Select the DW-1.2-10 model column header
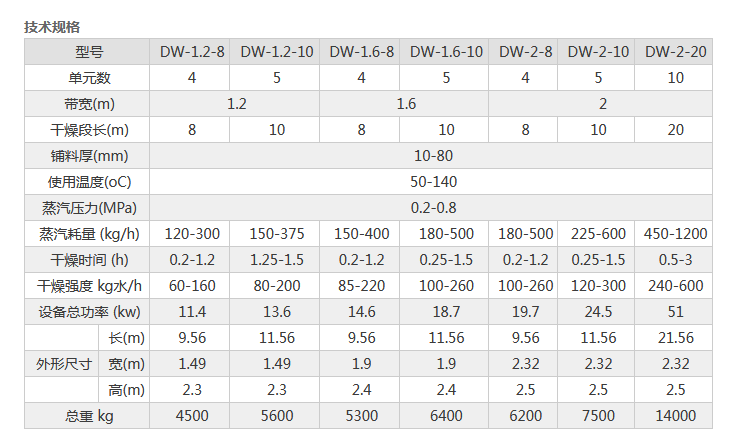 click(277, 52)
